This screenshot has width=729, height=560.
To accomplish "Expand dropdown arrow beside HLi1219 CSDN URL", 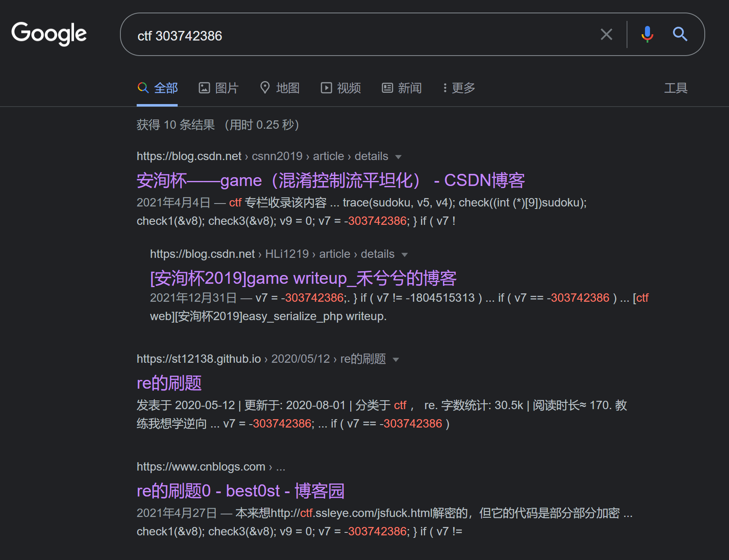I will pos(404,255).
